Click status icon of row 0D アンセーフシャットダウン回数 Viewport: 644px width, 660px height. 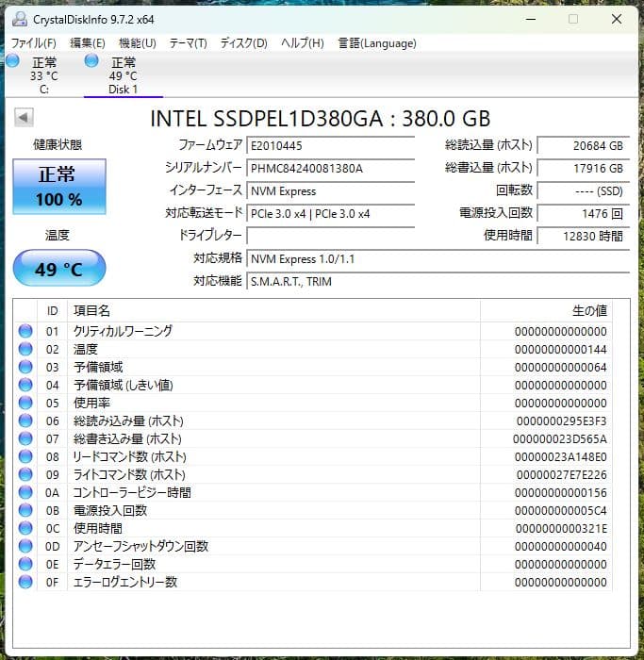pos(25,546)
